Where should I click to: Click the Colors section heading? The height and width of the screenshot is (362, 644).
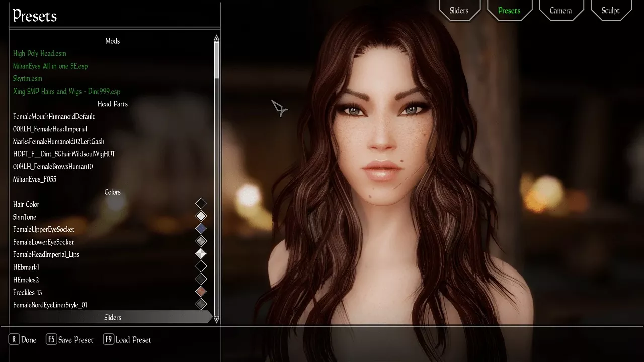coord(113,192)
